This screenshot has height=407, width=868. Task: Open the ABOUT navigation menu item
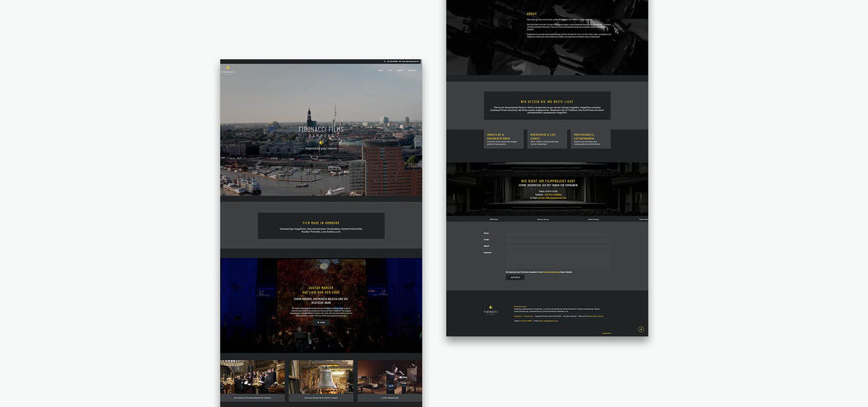point(400,71)
